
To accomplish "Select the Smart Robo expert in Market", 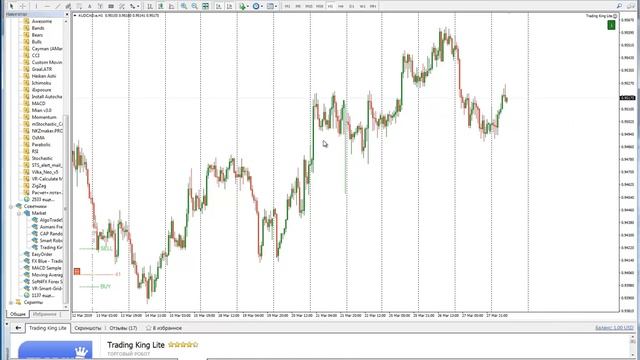I will click(x=51, y=240).
